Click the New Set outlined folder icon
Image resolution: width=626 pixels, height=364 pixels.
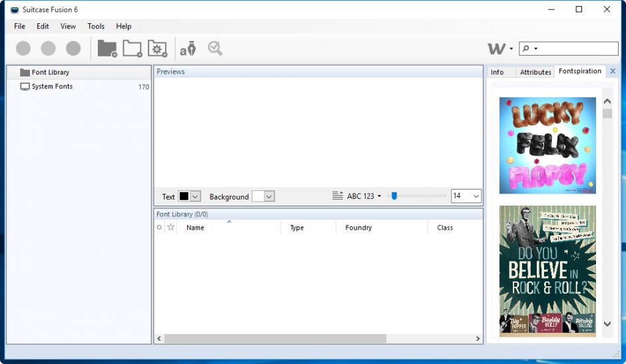click(x=133, y=49)
